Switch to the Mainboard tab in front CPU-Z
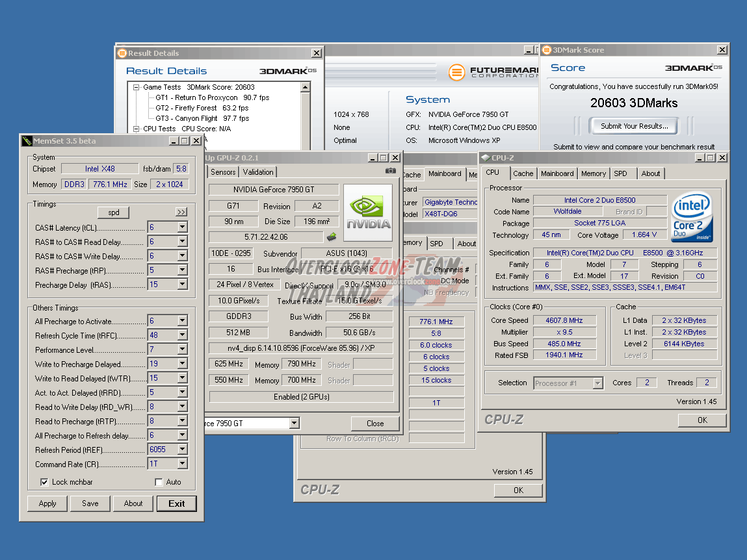This screenshot has width=747, height=560. tap(557, 174)
